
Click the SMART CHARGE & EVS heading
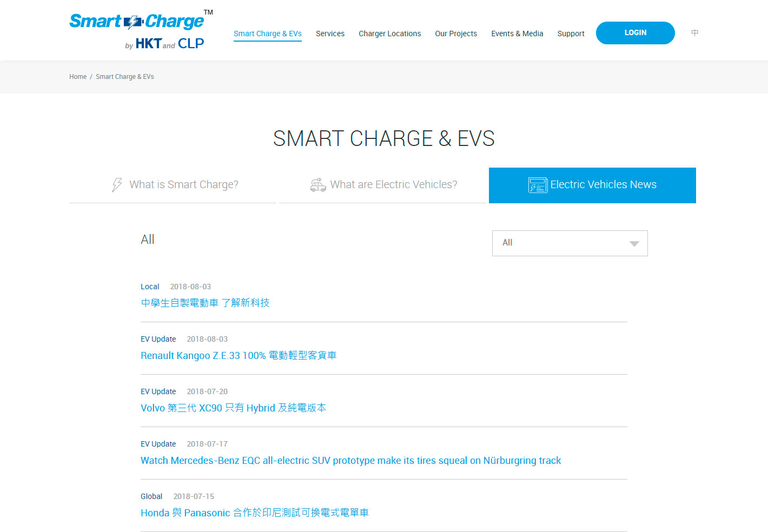tap(383, 138)
